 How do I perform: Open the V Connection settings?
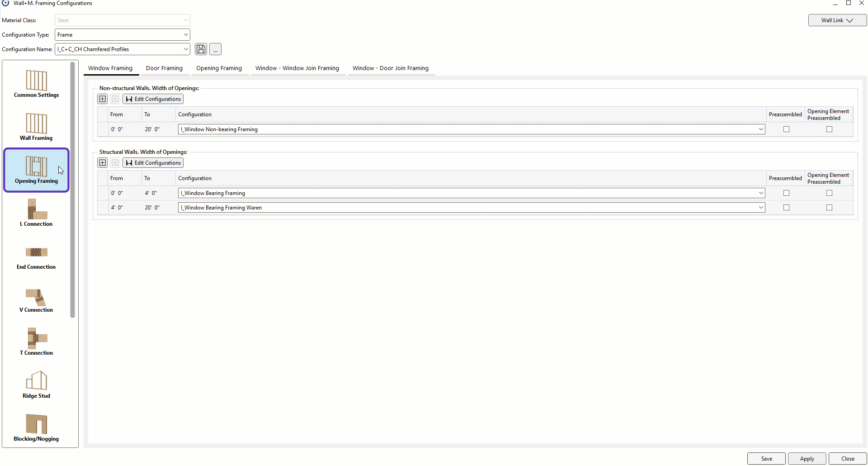point(36,299)
